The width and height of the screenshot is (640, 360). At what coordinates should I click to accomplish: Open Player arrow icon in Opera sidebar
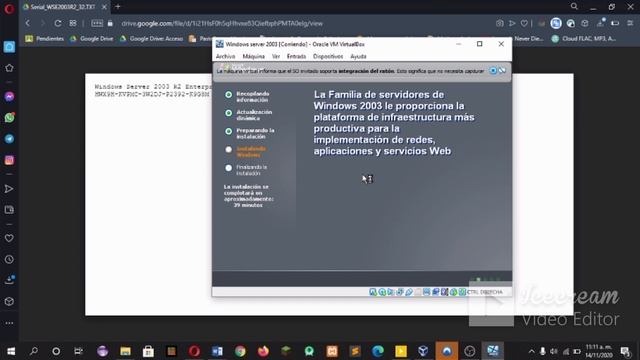point(9,189)
